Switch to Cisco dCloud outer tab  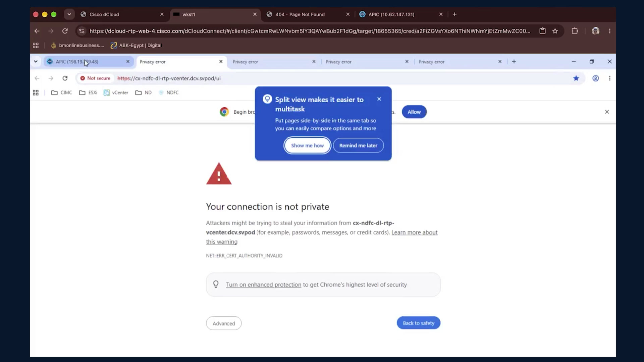click(122, 14)
